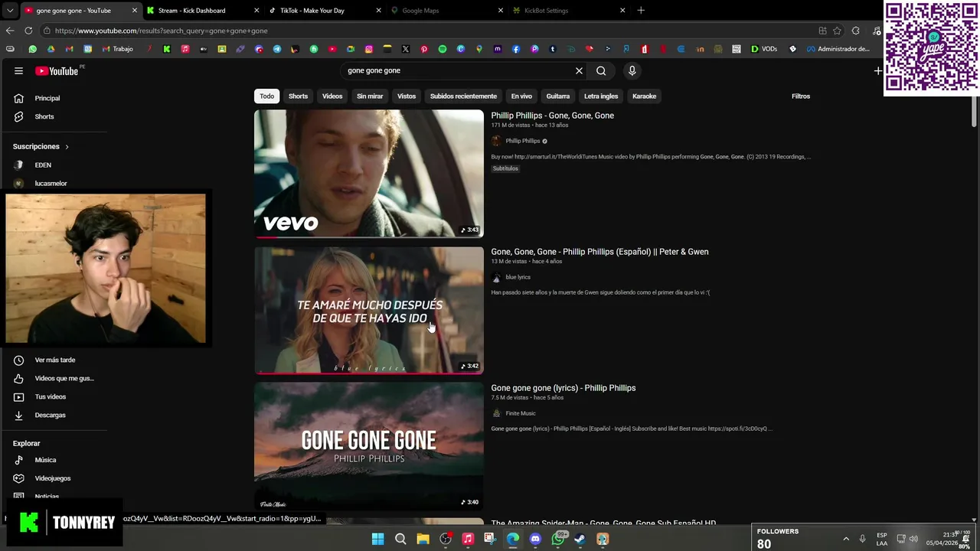Viewport: 980px width, 551px height.
Task: Bookmark this page with the star icon
Action: click(x=838, y=31)
